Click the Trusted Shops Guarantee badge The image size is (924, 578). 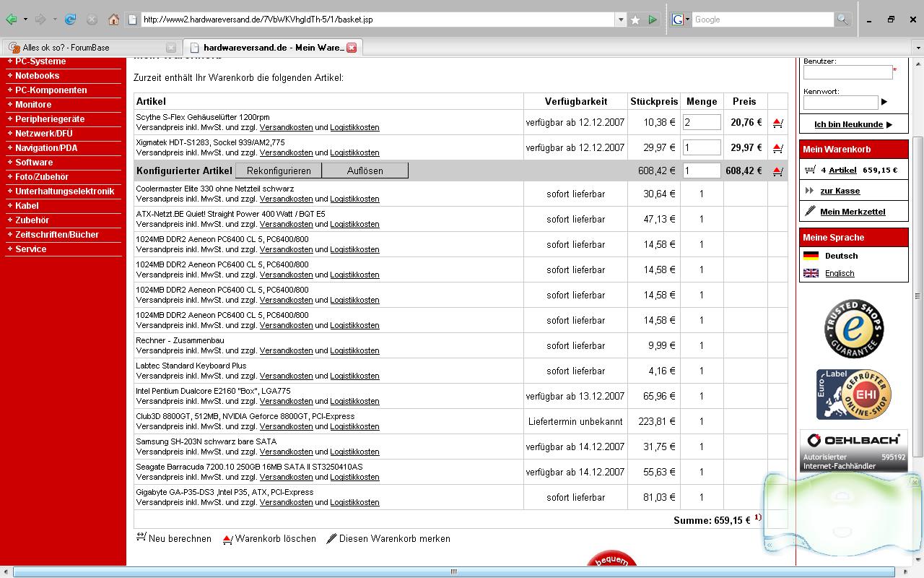(854, 329)
